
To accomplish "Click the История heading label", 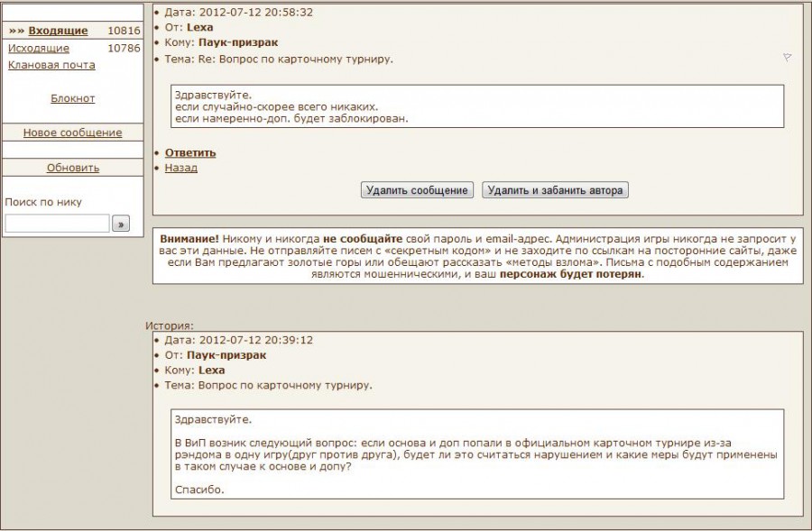I will pos(170,325).
